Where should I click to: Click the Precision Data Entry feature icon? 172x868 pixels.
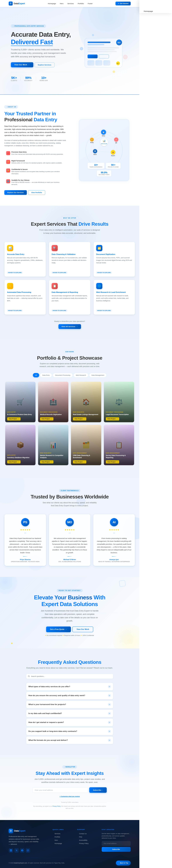click(8, 153)
